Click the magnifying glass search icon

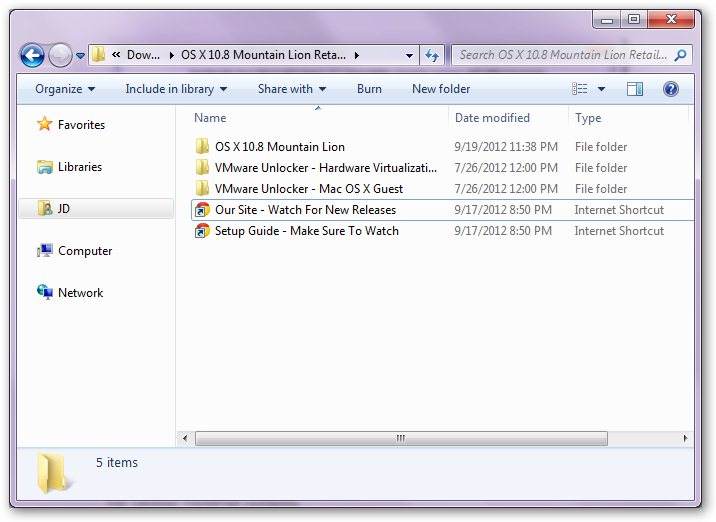680,55
